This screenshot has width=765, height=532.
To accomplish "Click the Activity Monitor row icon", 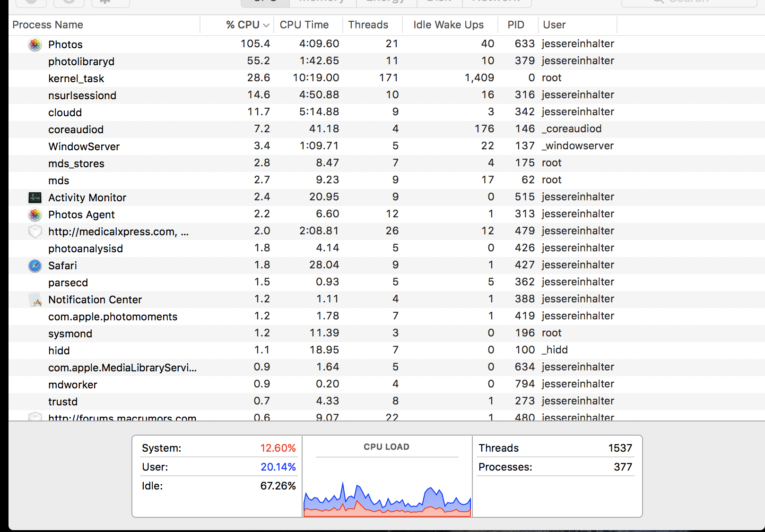I will [x=35, y=197].
